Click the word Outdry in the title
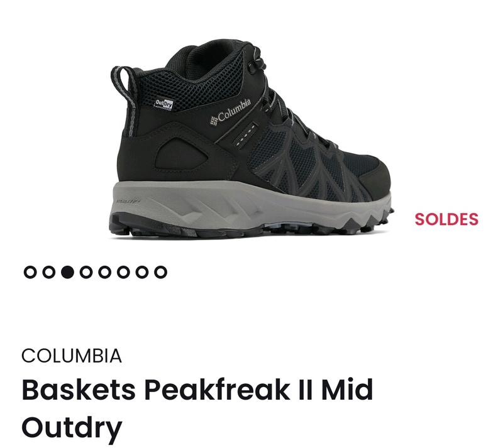503x448 pixels. [72, 428]
